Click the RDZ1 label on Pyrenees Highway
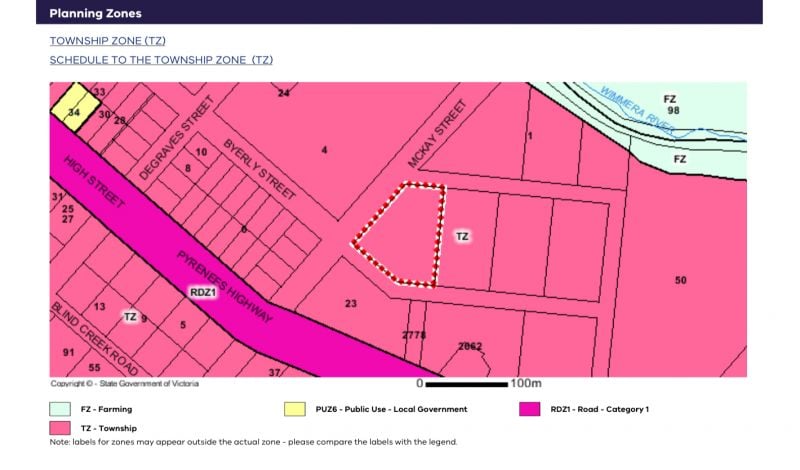 click(x=203, y=292)
